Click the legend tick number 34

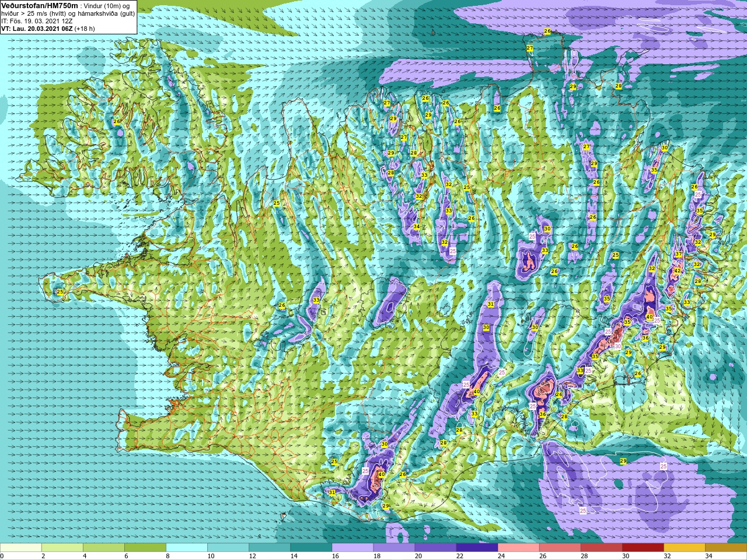pos(708,556)
